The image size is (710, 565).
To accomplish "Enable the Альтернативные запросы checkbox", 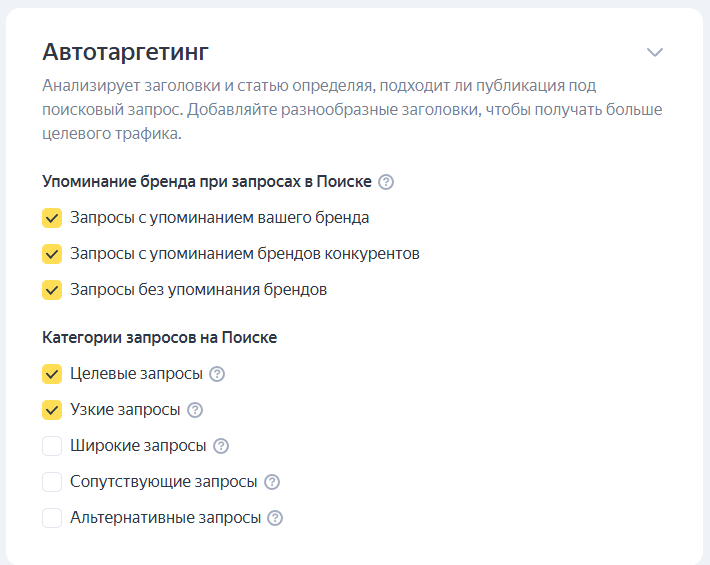I will [x=52, y=518].
